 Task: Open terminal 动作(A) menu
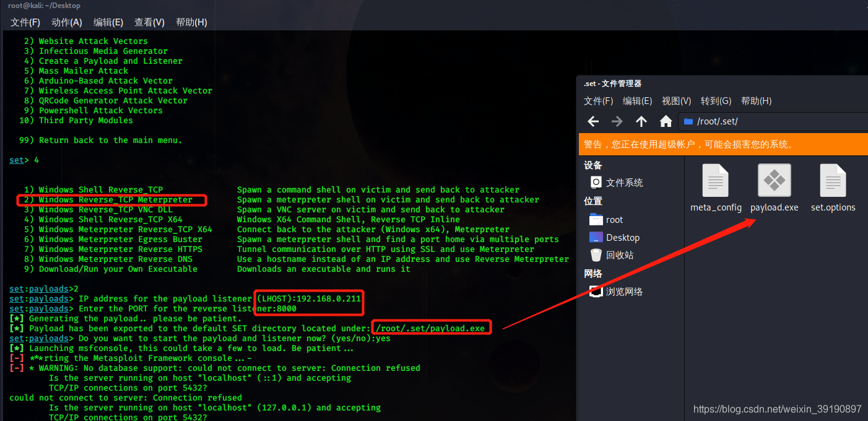pos(67,22)
